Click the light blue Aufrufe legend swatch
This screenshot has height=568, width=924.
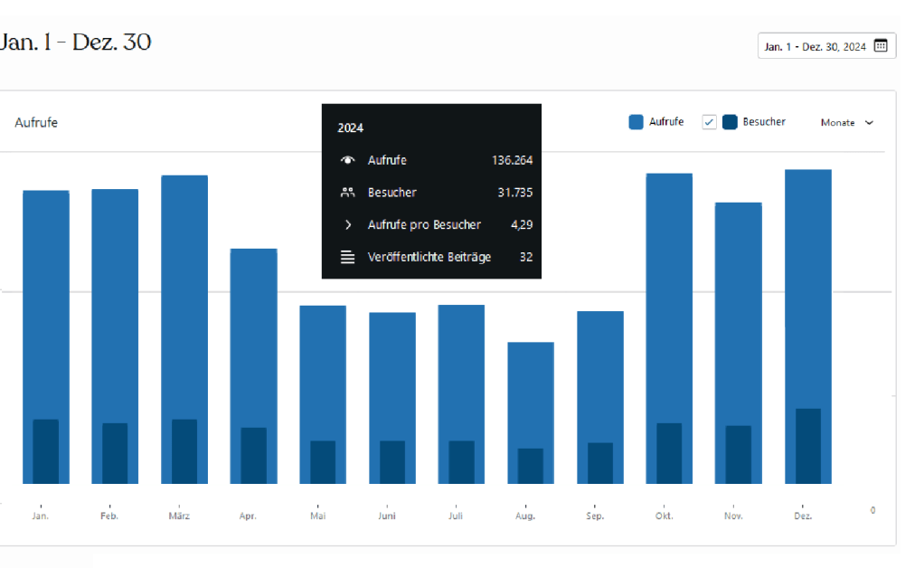tap(636, 122)
